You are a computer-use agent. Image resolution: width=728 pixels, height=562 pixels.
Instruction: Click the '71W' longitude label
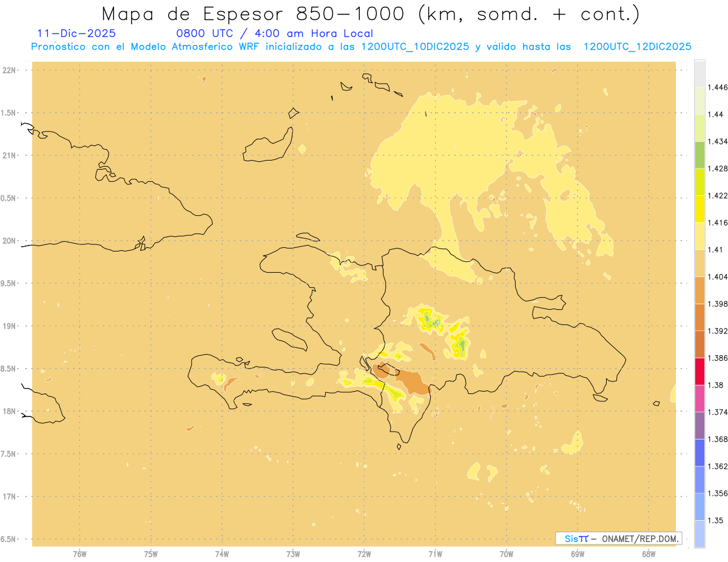(x=436, y=554)
